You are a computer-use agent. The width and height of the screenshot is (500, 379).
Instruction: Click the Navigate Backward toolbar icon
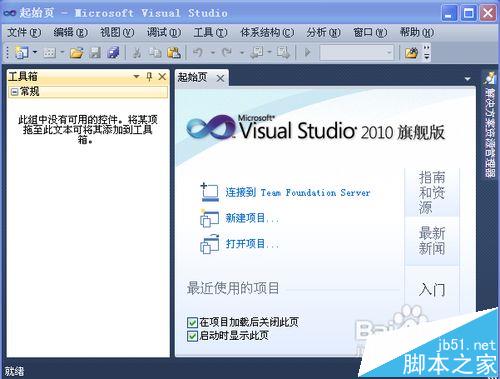[x=258, y=53]
